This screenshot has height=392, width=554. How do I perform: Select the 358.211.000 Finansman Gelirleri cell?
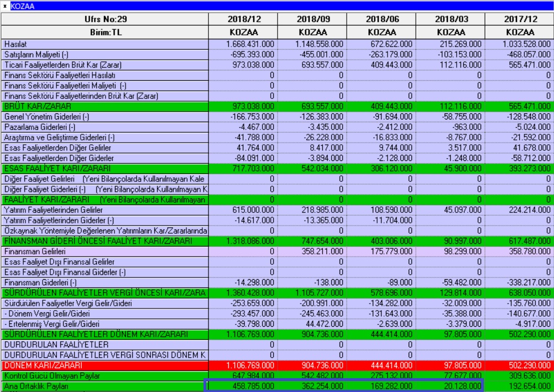click(312, 252)
